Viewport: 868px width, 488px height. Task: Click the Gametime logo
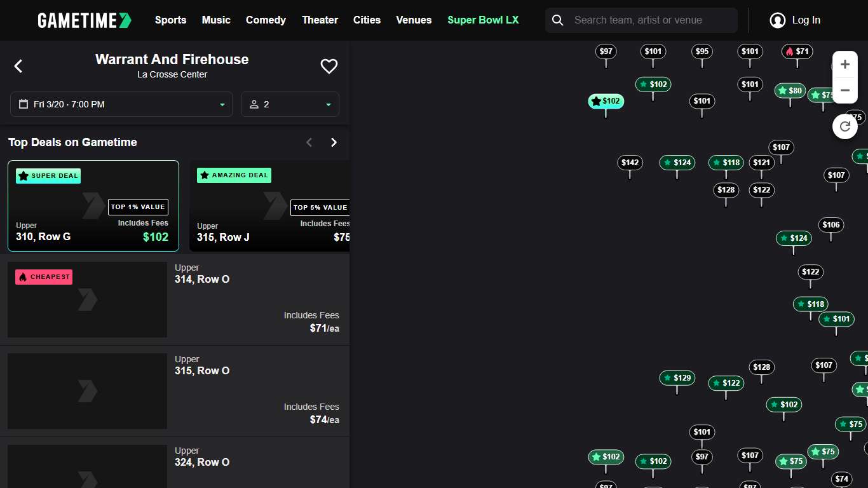[85, 20]
